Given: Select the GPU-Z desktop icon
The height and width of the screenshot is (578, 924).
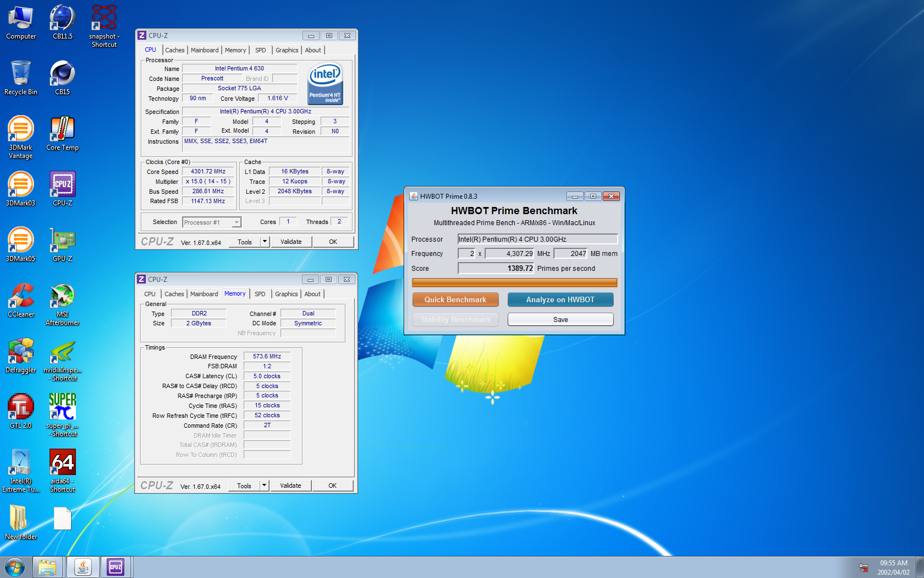Looking at the screenshot, I should tap(63, 245).
